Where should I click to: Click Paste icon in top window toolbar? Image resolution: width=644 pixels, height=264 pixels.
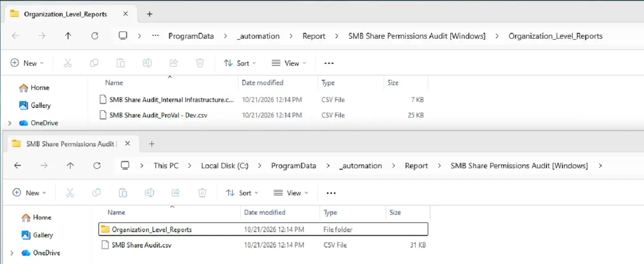click(x=121, y=63)
